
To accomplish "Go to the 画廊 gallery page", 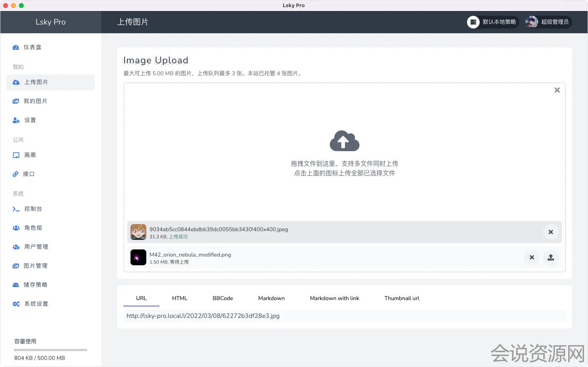I will point(30,155).
